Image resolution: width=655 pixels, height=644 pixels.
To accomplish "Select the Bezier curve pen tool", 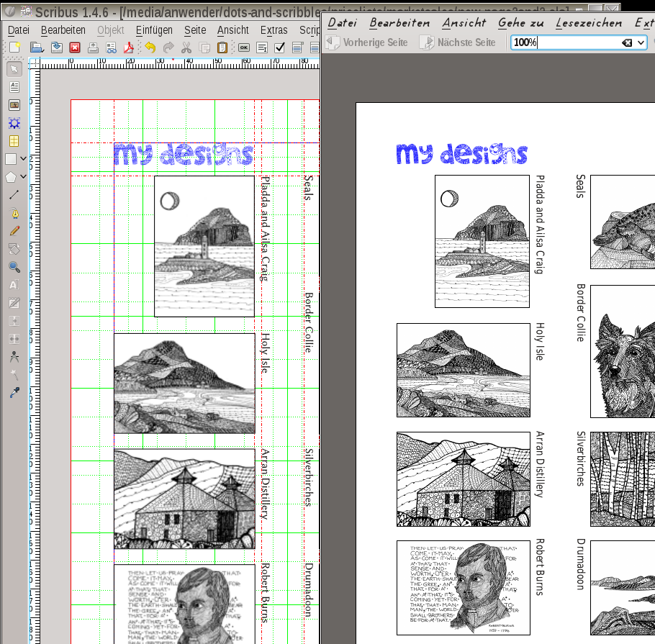I will (14, 213).
